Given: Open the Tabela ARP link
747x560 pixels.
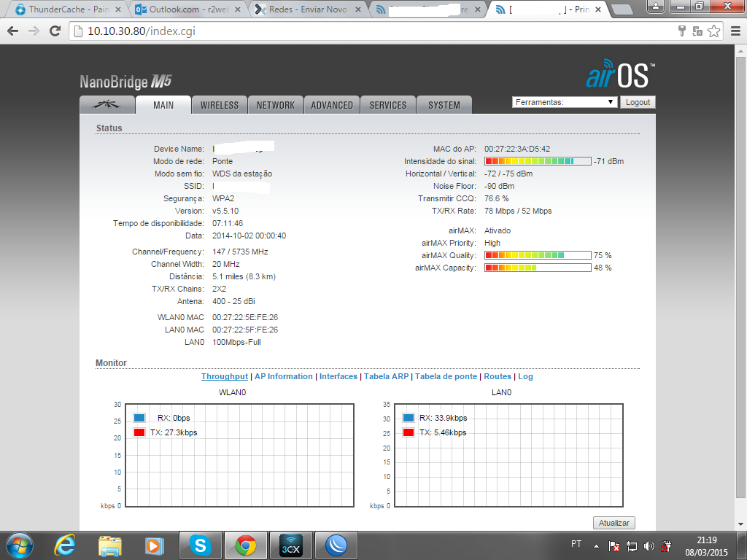Looking at the screenshot, I should 387,376.
